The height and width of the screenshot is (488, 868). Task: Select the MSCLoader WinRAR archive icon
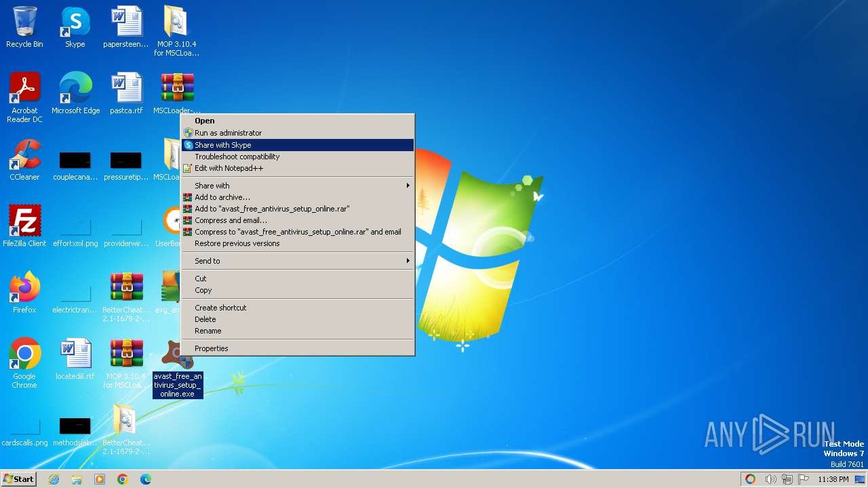(x=177, y=94)
